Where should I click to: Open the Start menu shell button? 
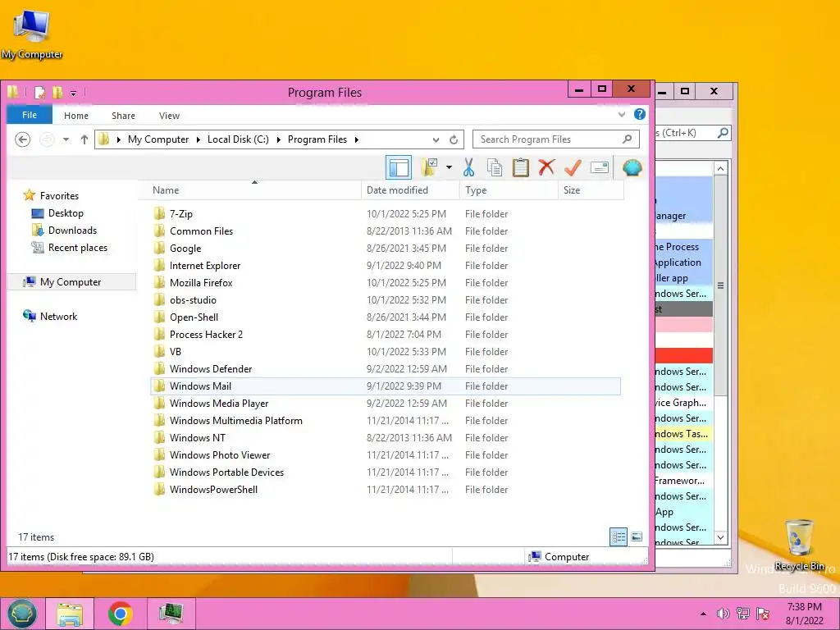pyautogui.click(x=22, y=614)
